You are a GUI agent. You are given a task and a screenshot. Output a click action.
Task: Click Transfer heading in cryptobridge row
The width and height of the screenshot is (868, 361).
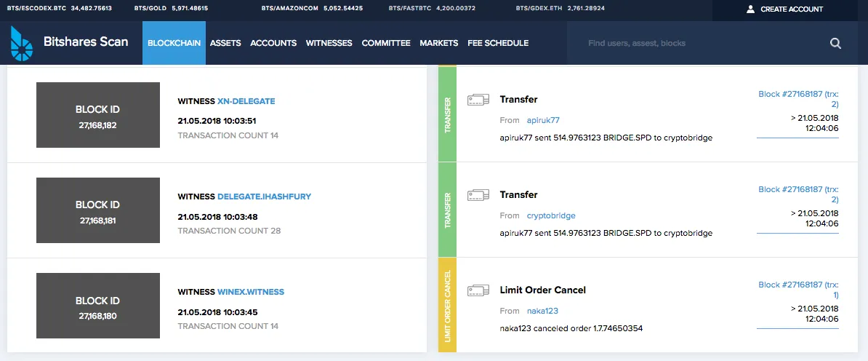coord(519,194)
